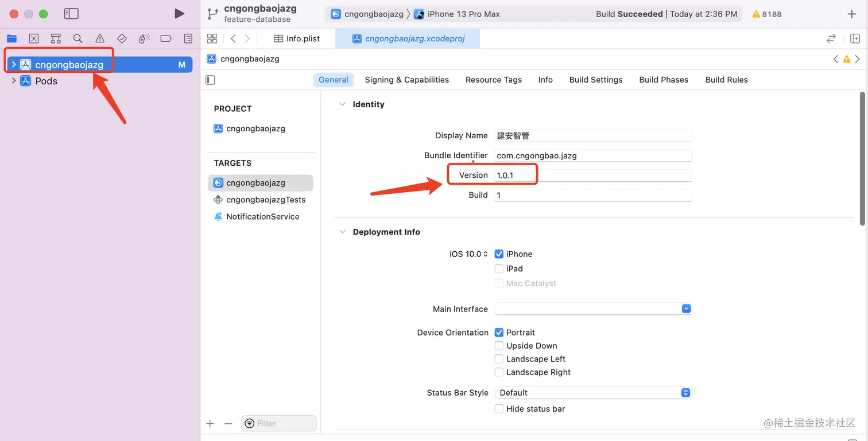The image size is (868, 441).
Task: Click the source control branch icon
Action: (213, 14)
